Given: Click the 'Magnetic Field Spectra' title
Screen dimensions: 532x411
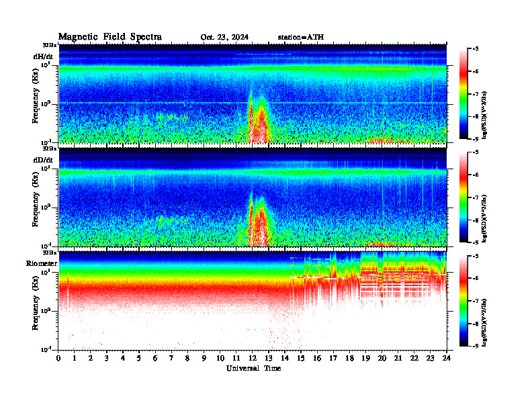Looking at the screenshot, I should (110, 37).
